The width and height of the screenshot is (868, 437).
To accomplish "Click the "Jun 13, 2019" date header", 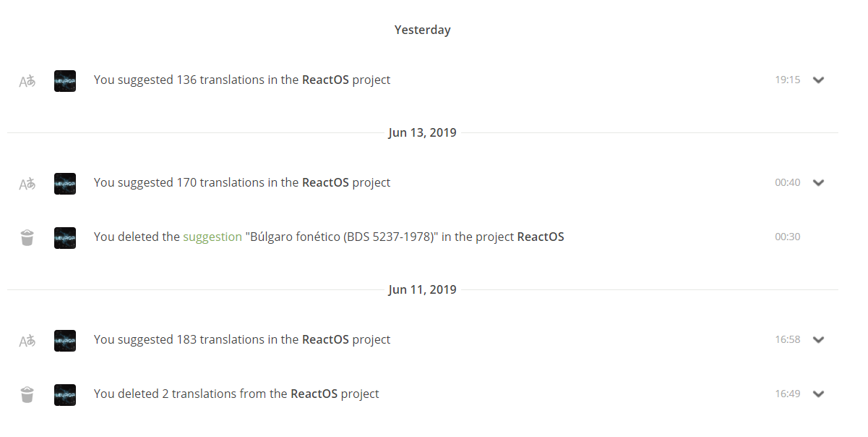I will 422,133.
